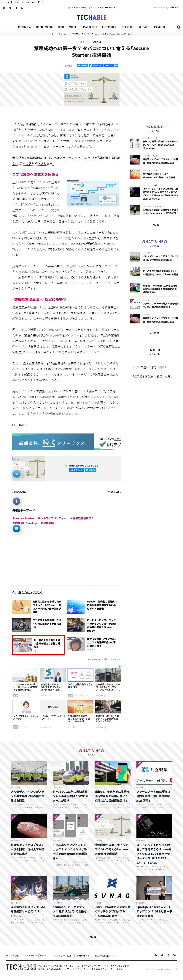Click the #ascure Starter keyword tag
This screenshot has height=980, width=183.
click(x=23, y=518)
